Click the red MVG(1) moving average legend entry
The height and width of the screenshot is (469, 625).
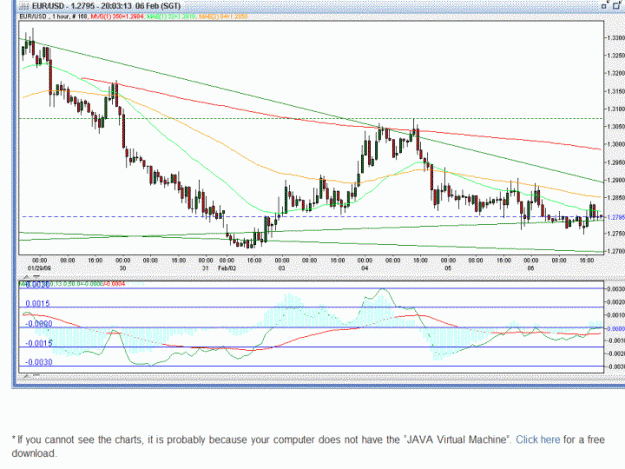[x=117, y=16]
